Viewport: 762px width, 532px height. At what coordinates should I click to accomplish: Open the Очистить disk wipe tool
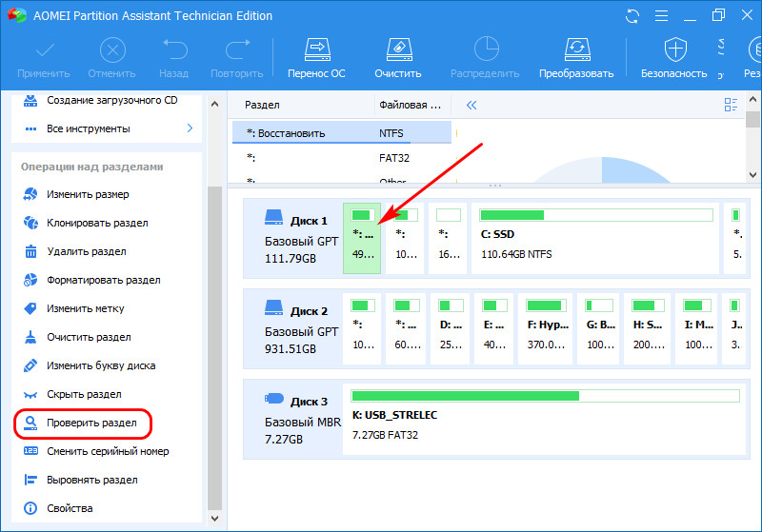point(398,59)
